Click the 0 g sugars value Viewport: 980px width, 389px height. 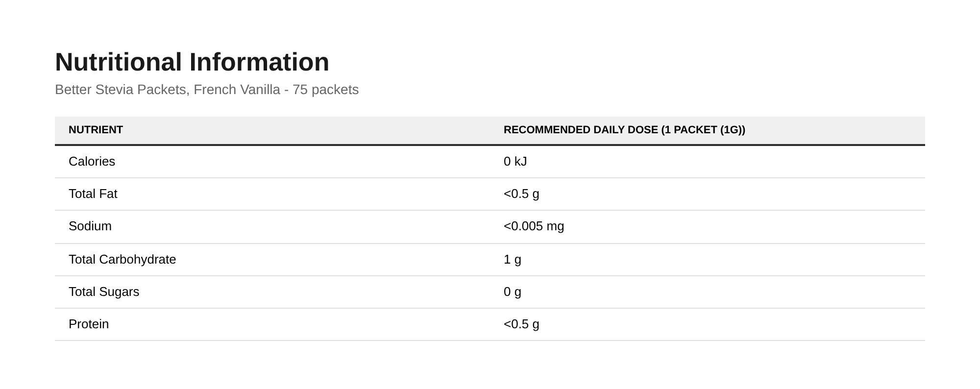[x=513, y=292]
